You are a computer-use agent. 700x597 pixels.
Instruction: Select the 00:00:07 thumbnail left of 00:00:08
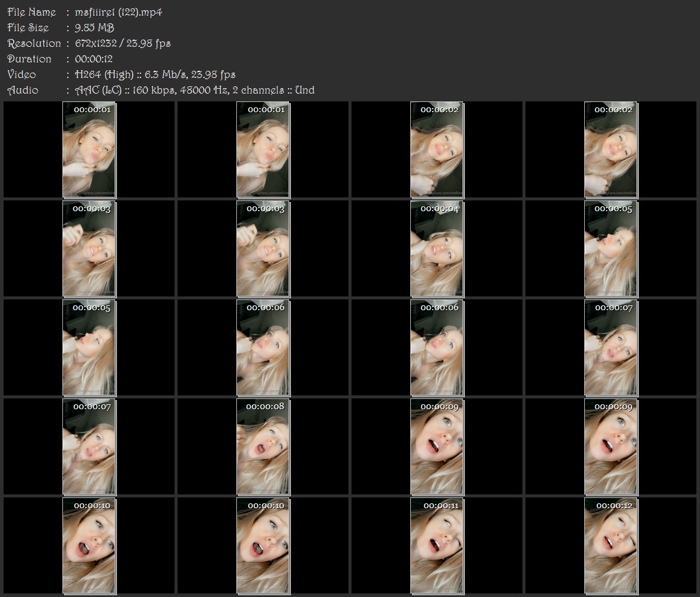pyautogui.click(x=89, y=446)
